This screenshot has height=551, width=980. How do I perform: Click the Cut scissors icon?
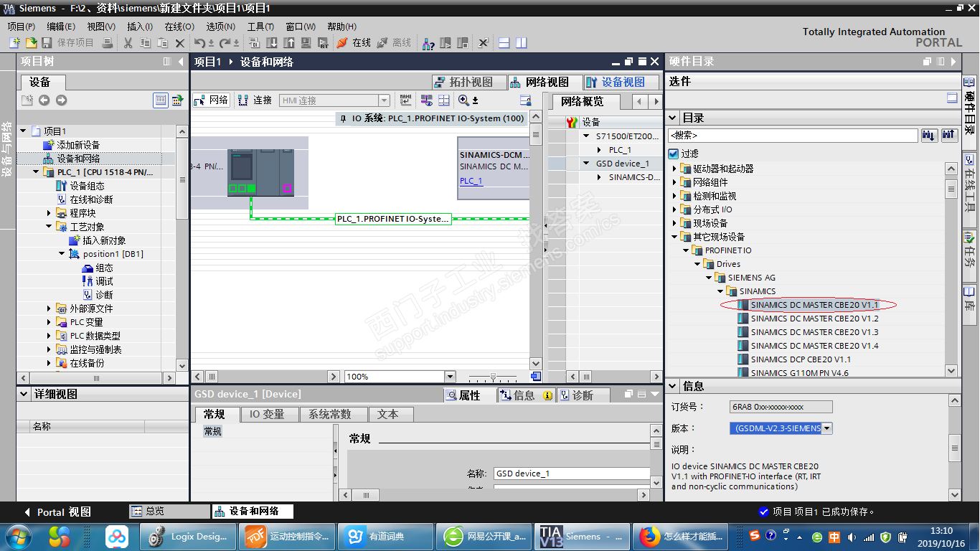(x=128, y=43)
